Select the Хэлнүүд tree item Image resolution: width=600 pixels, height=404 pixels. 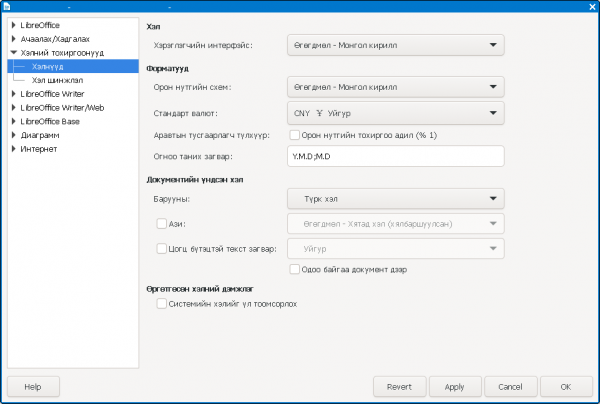pos(73,66)
